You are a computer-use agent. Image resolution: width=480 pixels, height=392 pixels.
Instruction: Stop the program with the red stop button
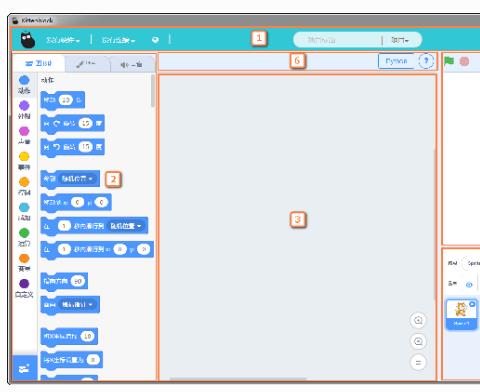[x=464, y=61]
